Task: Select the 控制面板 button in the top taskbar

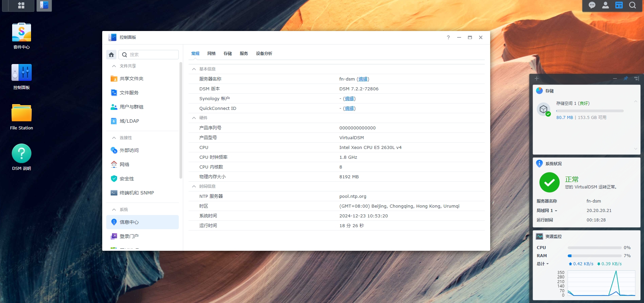Action: (44, 5)
